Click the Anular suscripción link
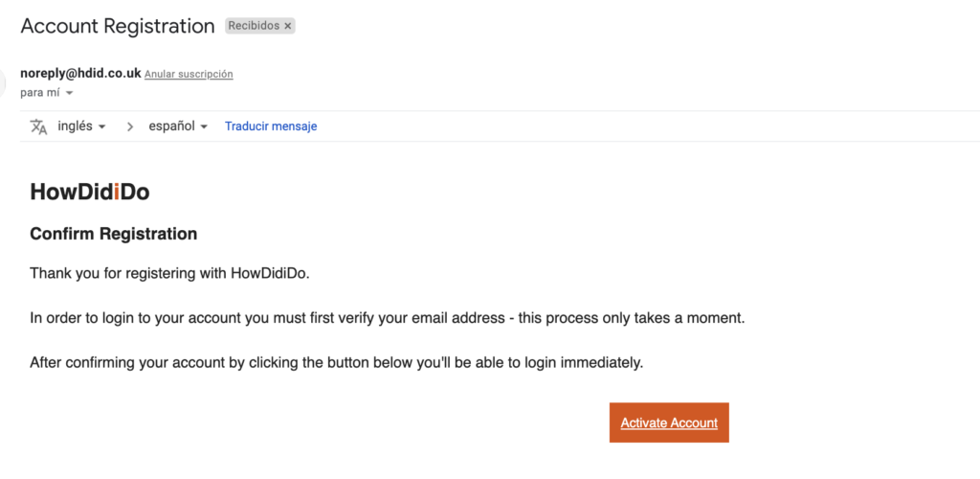 (x=189, y=74)
